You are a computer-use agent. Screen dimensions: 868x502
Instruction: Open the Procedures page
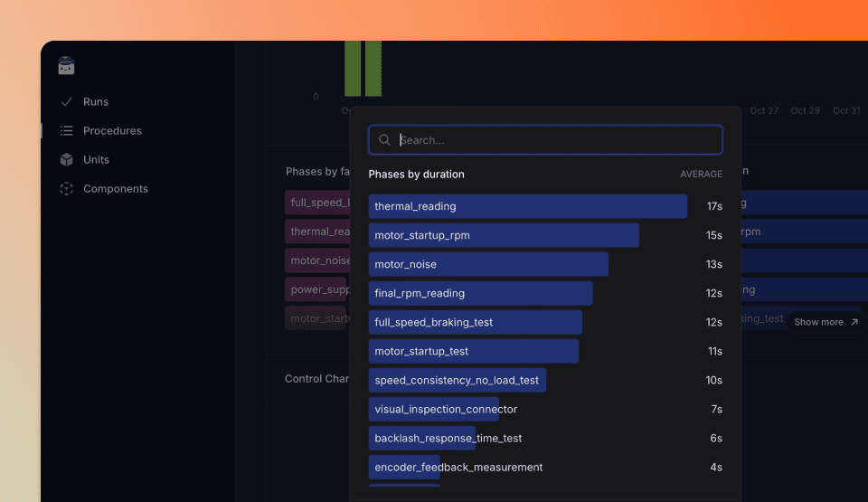click(x=112, y=131)
